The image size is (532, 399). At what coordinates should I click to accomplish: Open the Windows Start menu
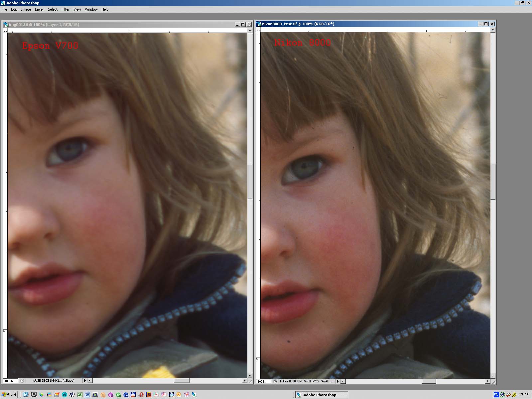click(9, 395)
